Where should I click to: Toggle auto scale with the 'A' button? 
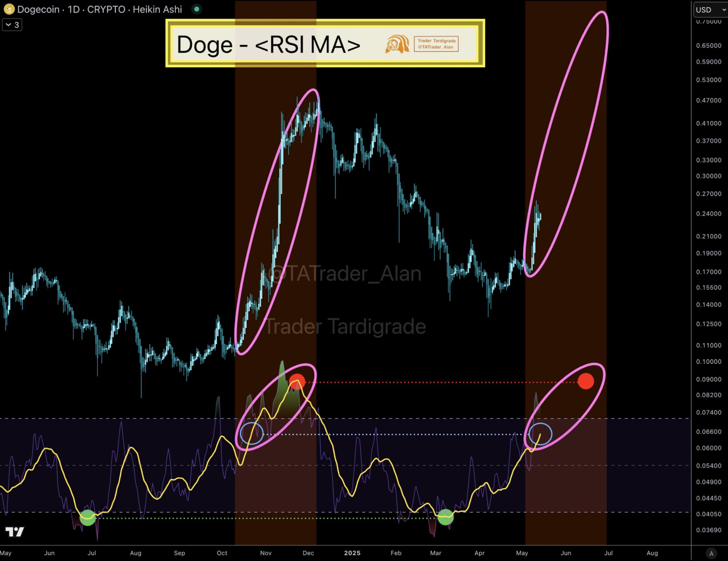pos(711,553)
